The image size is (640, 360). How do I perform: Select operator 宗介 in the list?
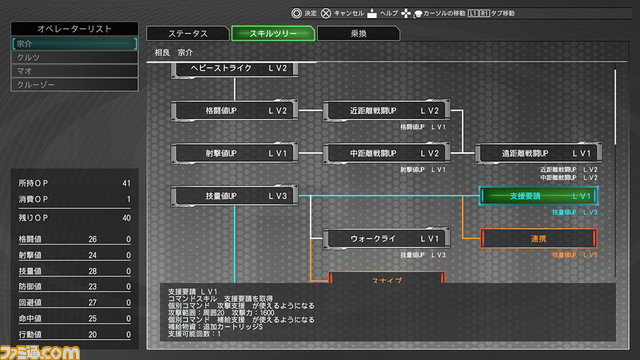(75, 44)
